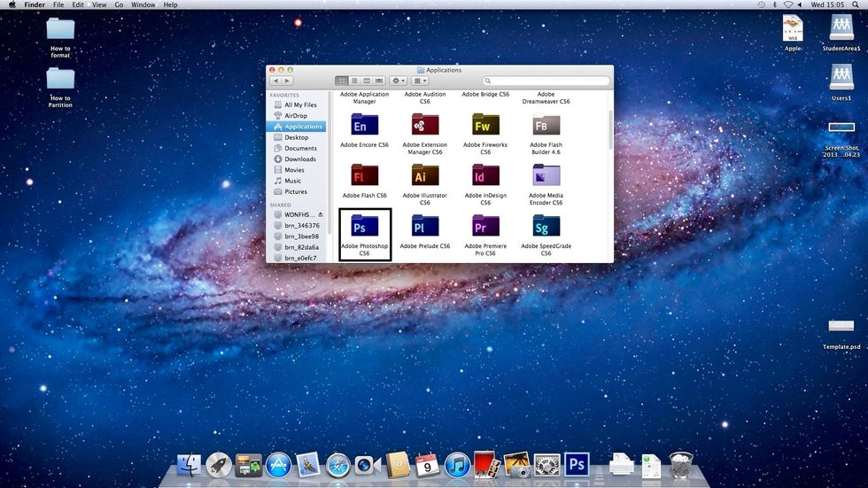Image resolution: width=868 pixels, height=488 pixels.
Task: Launch Photoshop from the Dock
Action: click(577, 465)
